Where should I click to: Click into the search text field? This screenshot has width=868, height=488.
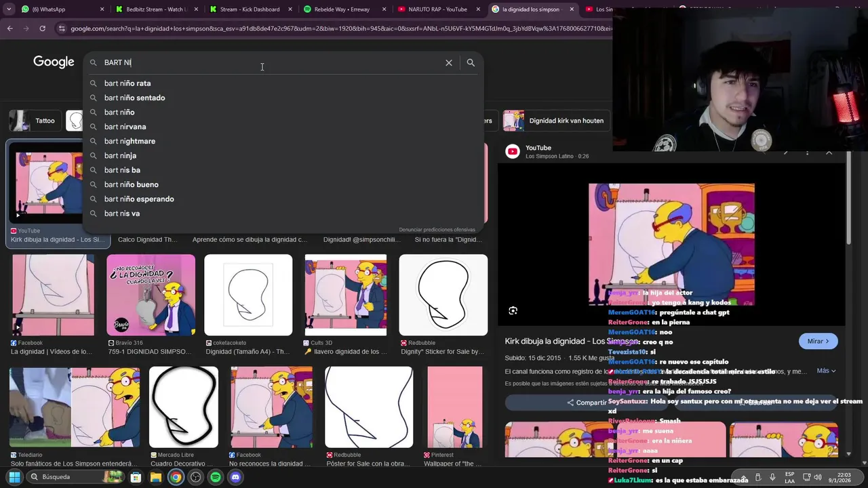[271, 62]
